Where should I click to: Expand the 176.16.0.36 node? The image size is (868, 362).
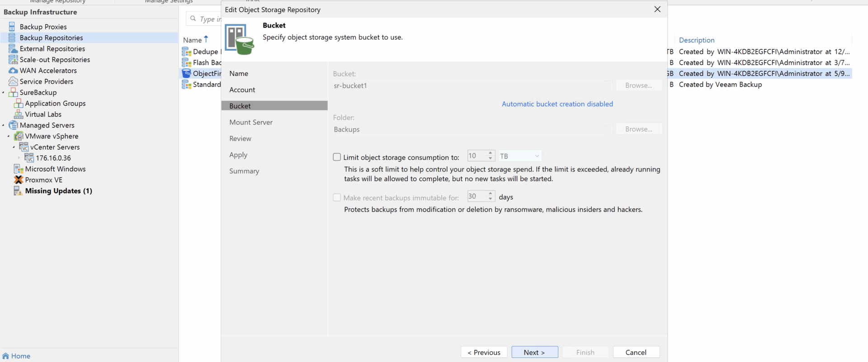point(19,158)
